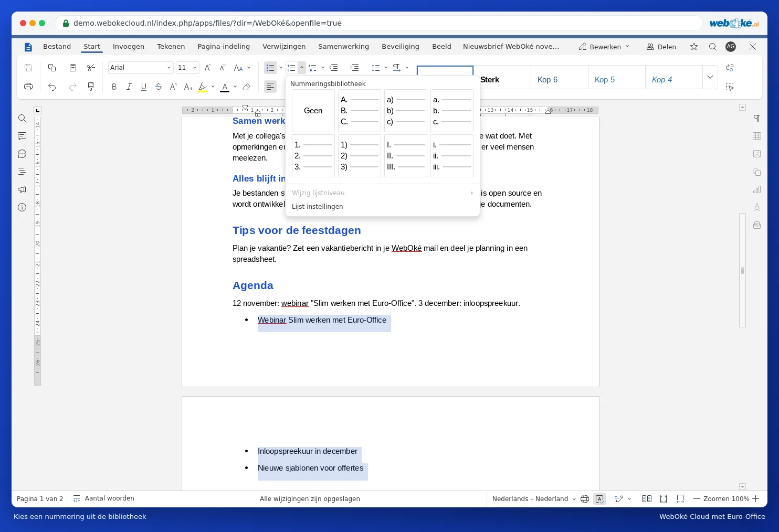The width and height of the screenshot is (779, 532).
Task: Pick the Roman numeral I. II. III. numbering
Action: pos(406,156)
